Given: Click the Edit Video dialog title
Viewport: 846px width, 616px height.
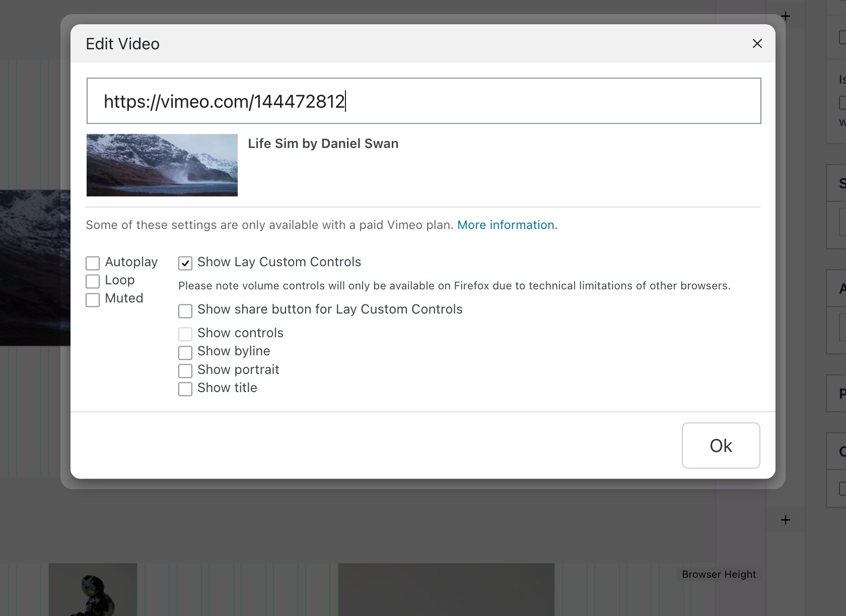Looking at the screenshot, I should tap(122, 44).
